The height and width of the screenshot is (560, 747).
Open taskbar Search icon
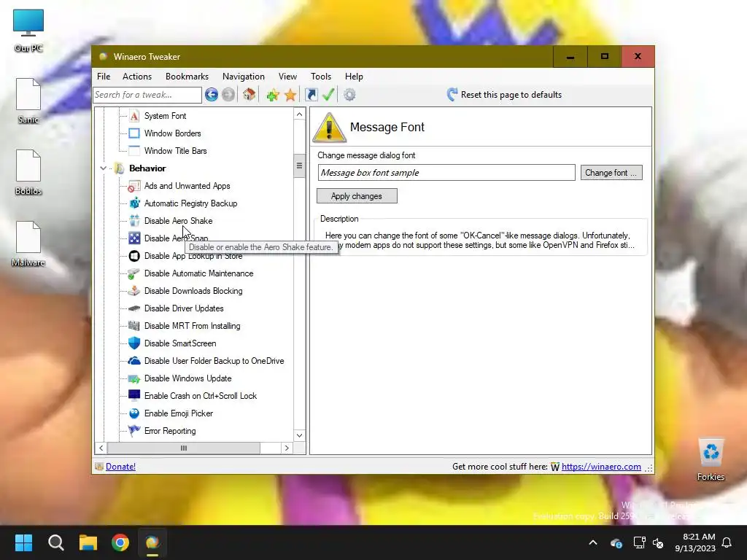coord(55,542)
